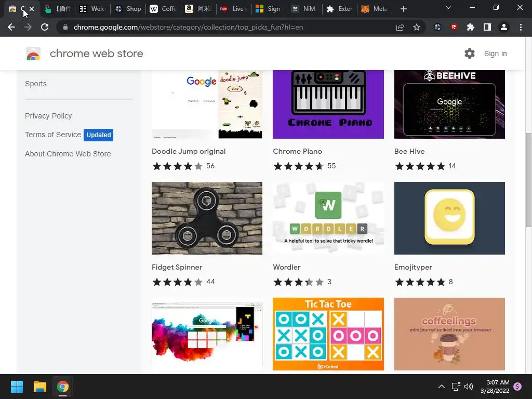Click the Chrome icon in the taskbar

click(x=63, y=387)
